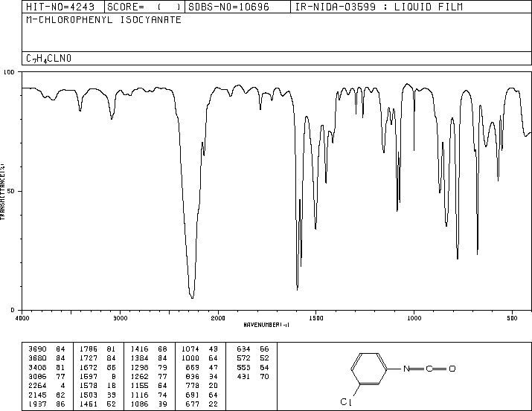The height and width of the screenshot is (411, 532).
Task: Select the molecular formula C7H4ClNO
Action: tap(48, 59)
